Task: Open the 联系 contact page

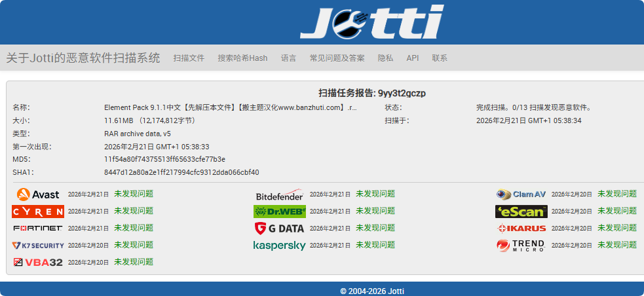Action: (x=440, y=58)
